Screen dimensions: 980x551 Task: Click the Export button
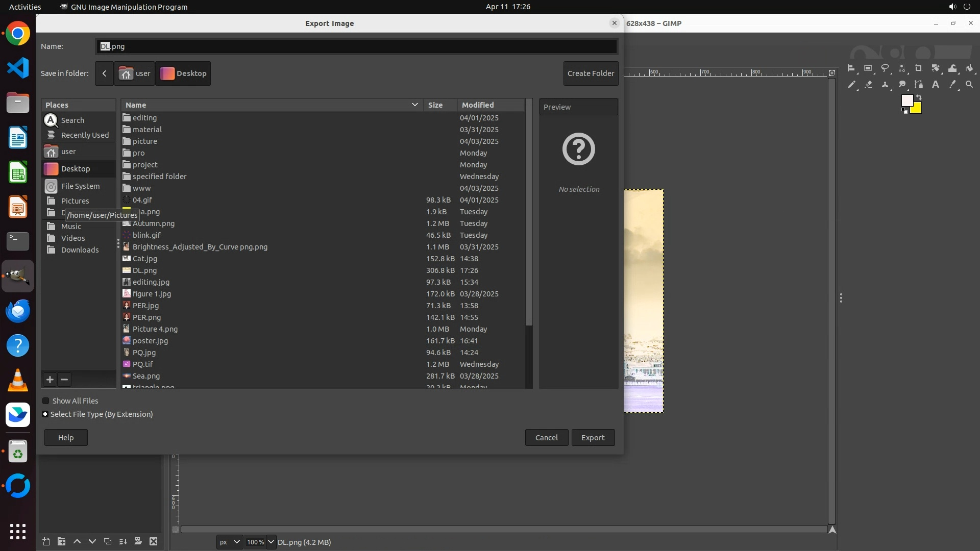click(593, 438)
